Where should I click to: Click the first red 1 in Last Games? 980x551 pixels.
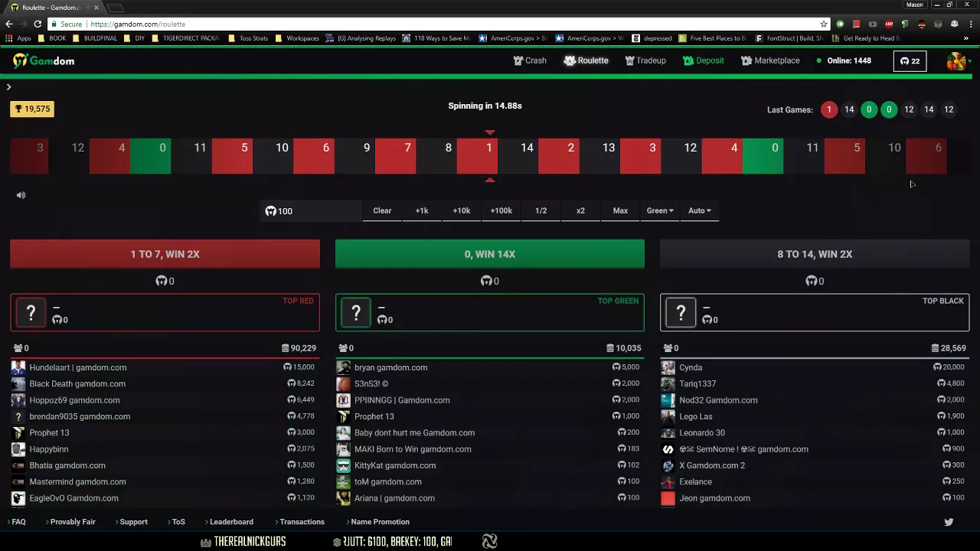coord(829,109)
